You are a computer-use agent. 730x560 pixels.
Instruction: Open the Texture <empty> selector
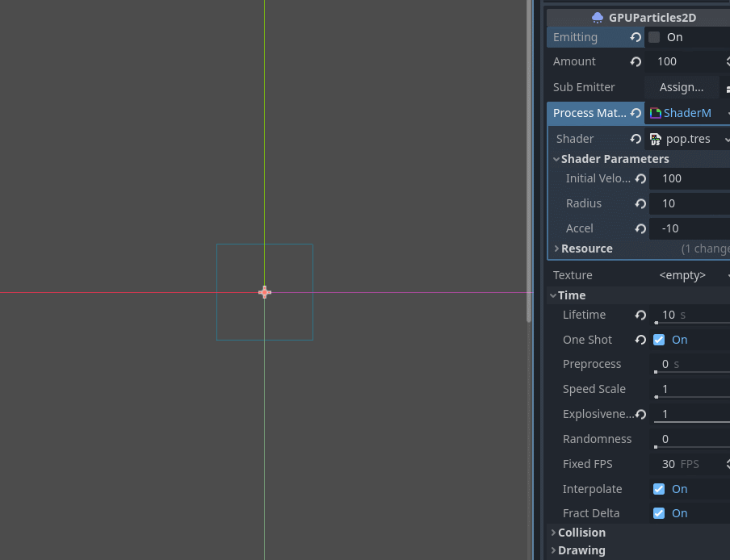(682, 275)
